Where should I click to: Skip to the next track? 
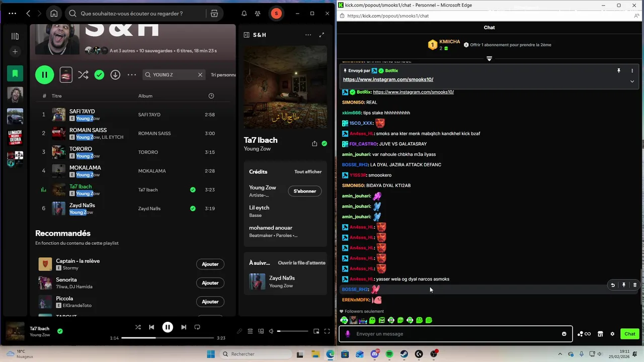tap(184, 327)
